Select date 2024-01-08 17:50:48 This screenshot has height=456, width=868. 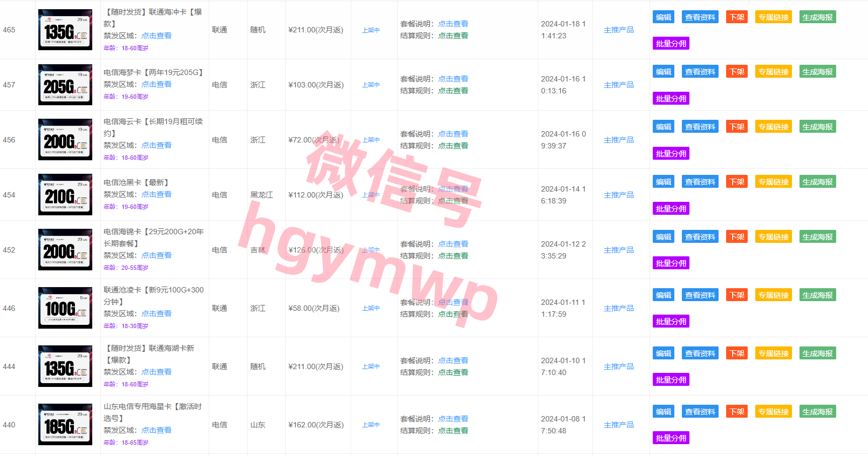tap(563, 425)
